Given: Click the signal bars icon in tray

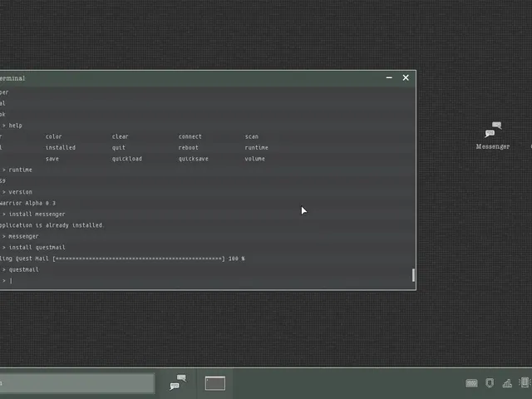Looking at the screenshot, I should click(507, 383).
